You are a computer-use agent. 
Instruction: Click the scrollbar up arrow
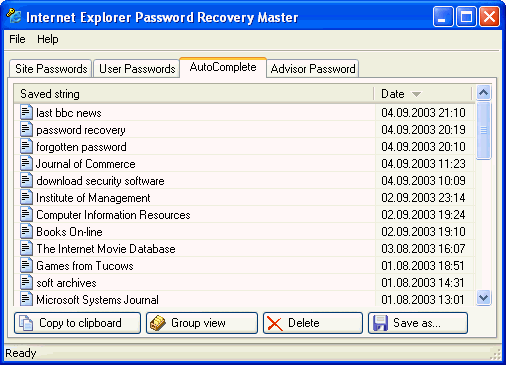(x=484, y=93)
